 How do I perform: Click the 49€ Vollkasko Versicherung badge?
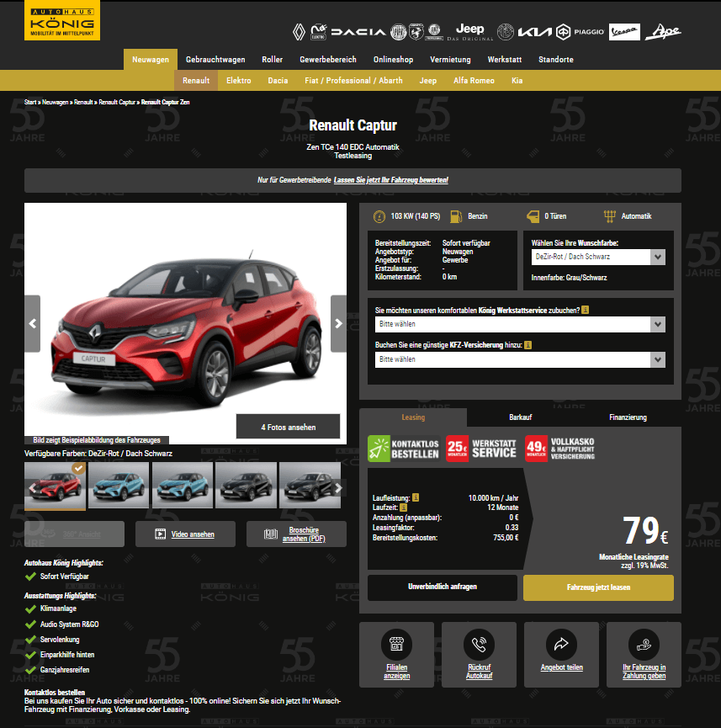560,449
